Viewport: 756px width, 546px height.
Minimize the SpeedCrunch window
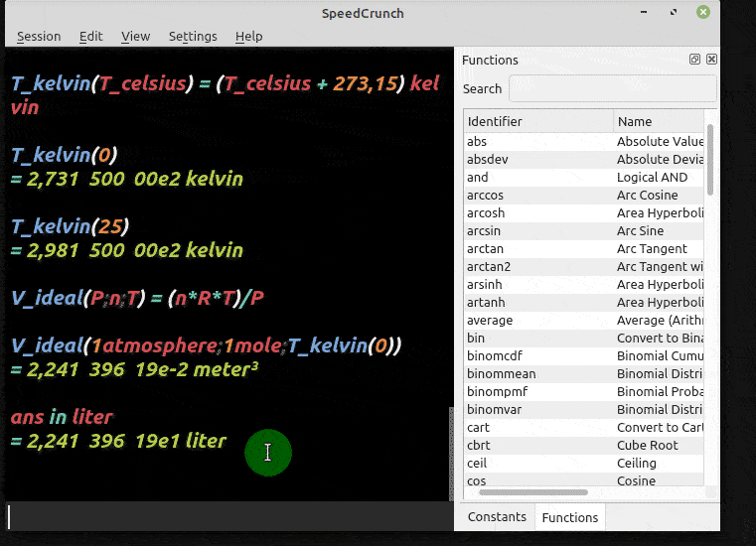644,12
